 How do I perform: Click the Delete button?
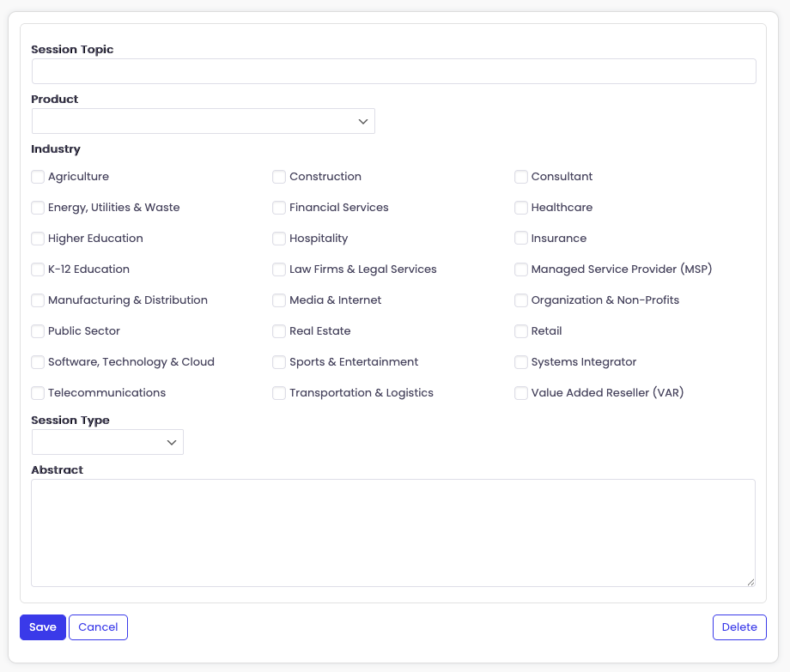tap(738, 627)
